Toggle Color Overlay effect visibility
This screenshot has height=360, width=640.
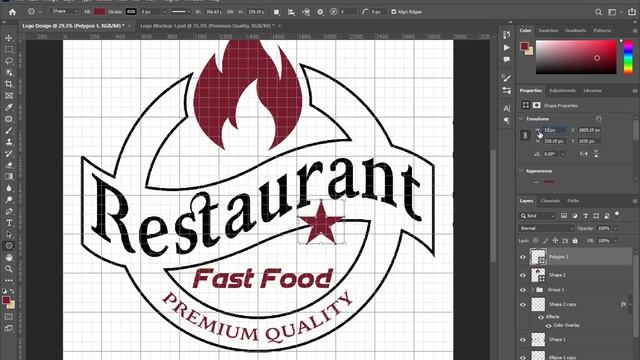[x=548, y=326]
